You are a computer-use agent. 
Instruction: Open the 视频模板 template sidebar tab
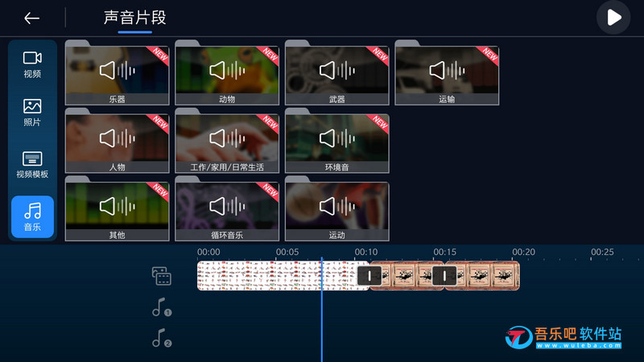[x=32, y=165]
